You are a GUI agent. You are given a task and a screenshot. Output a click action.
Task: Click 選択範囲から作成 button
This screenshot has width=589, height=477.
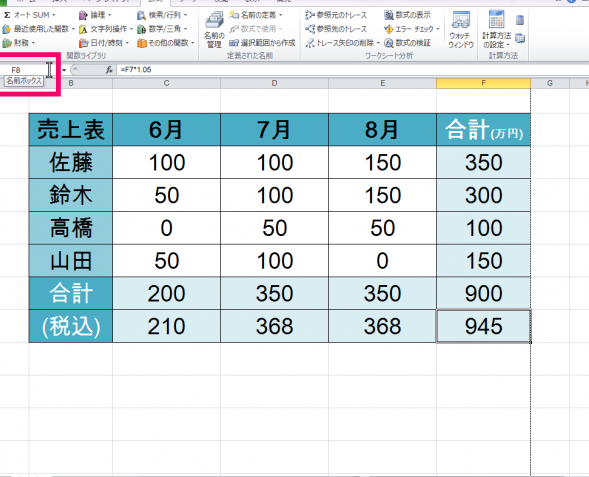tap(262, 43)
